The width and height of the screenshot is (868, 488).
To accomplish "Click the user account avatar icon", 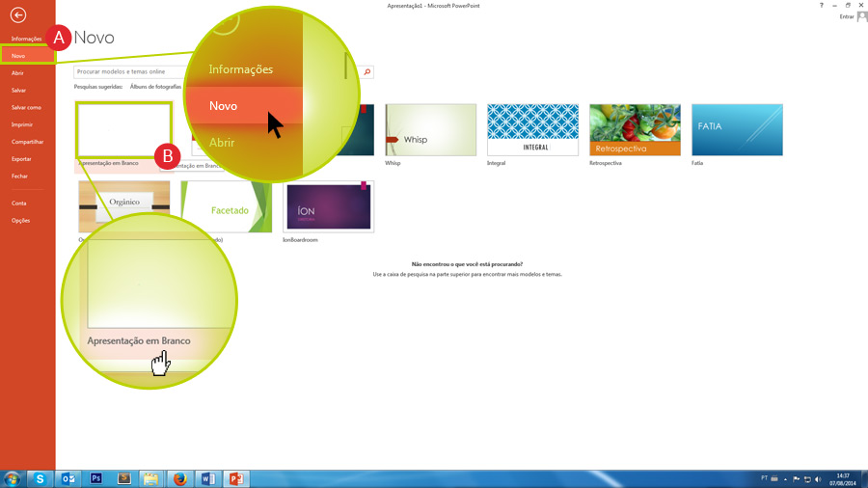I will pos(861,16).
